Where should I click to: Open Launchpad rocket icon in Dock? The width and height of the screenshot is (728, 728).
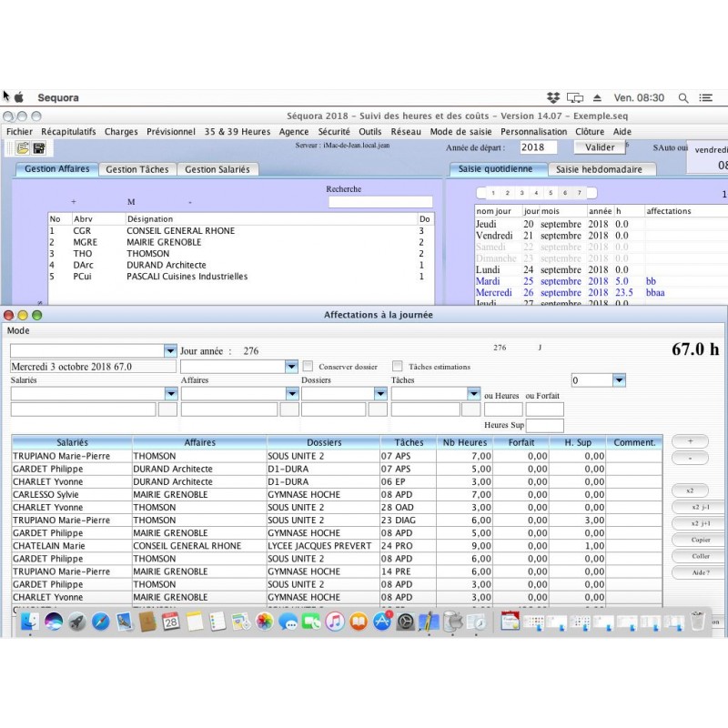[77, 622]
